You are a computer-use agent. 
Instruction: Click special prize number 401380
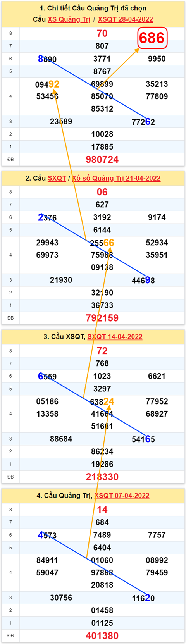pyautogui.click(x=102, y=636)
